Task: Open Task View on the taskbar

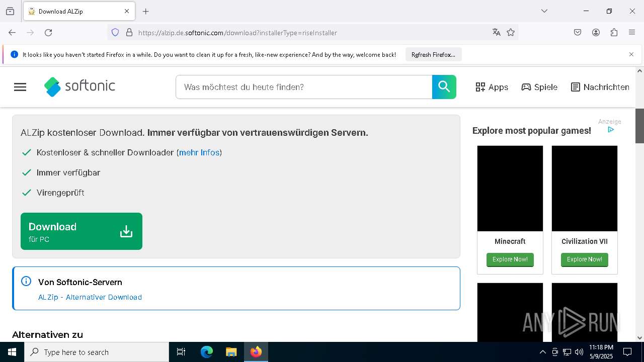Action: click(181, 352)
